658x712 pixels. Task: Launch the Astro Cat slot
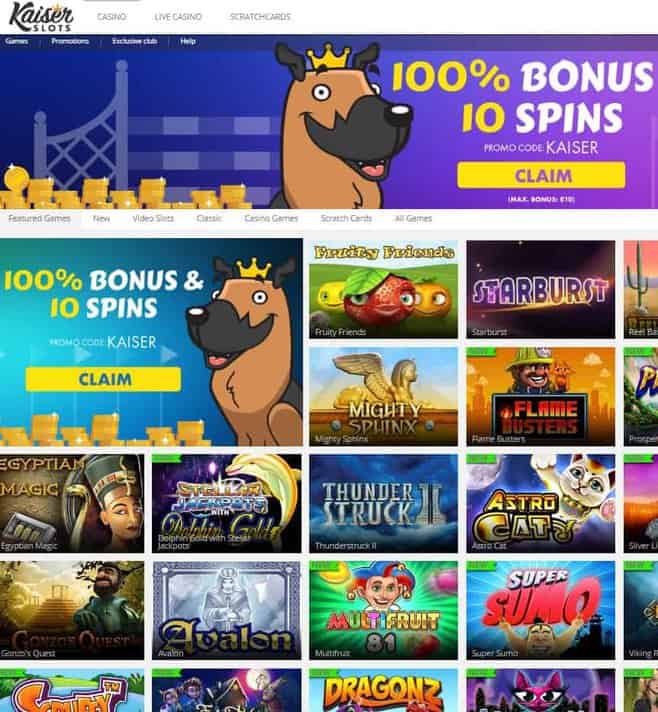pos(540,504)
